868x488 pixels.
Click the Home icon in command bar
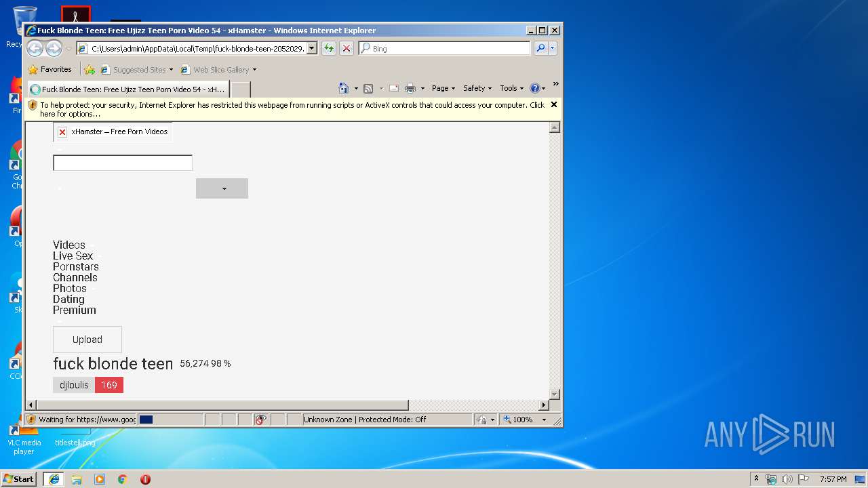(x=344, y=88)
